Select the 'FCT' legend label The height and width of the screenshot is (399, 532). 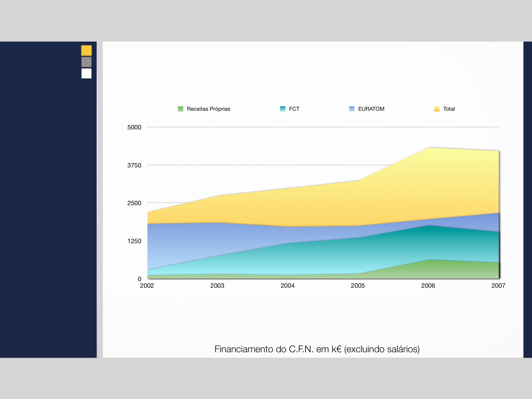[294, 109]
